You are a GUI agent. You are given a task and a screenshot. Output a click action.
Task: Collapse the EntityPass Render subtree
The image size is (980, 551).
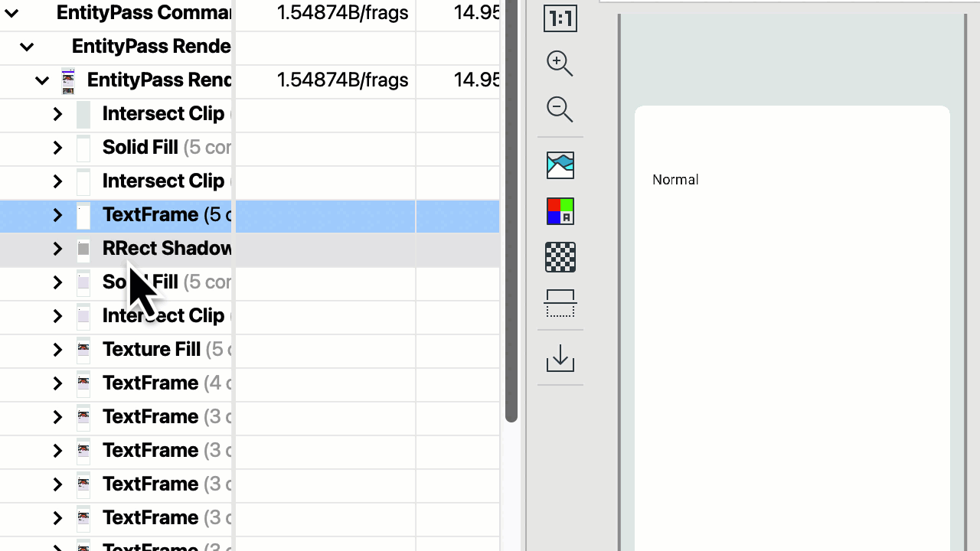(x=27, y=47)
